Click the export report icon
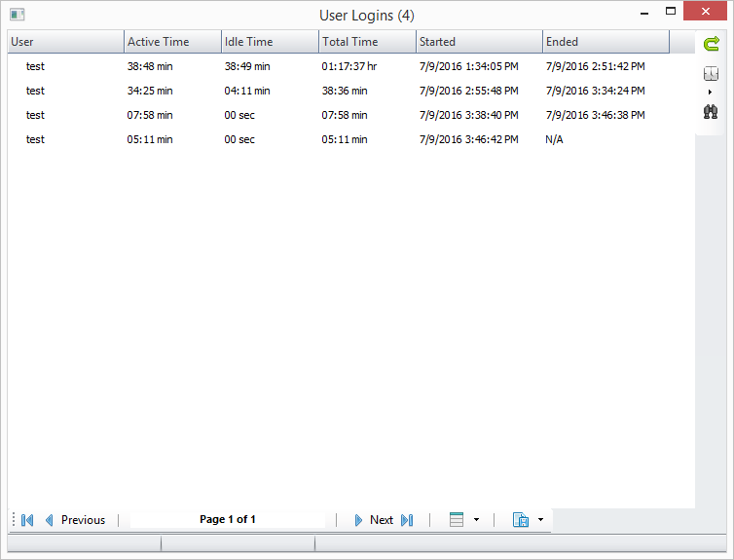 (521, 520)
